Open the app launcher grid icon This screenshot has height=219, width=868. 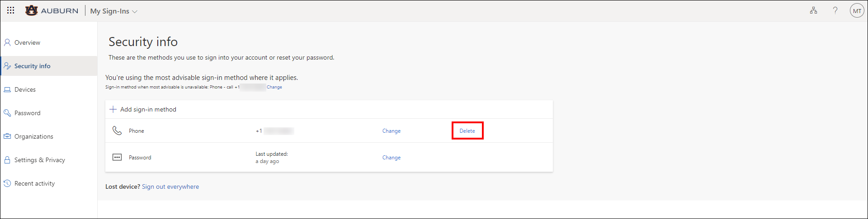click(11, 10)
